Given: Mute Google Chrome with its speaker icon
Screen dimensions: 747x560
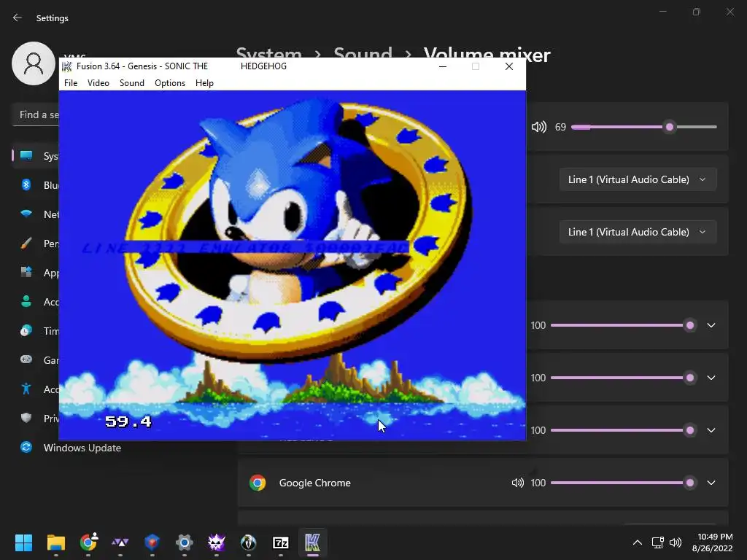Looking at the screenshot, I should point(517,483).
